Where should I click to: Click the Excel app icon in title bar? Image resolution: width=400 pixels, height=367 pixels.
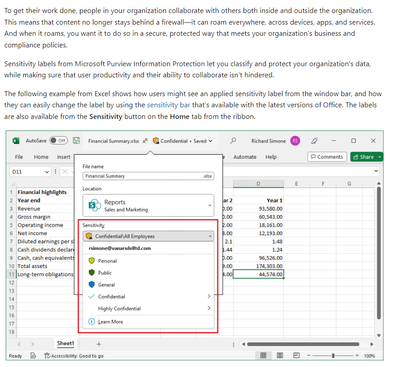pos(16,141)
